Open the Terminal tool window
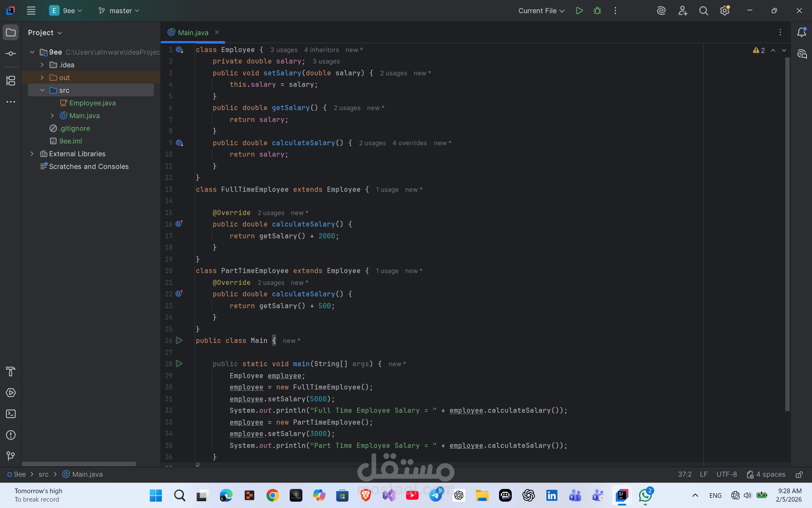This screenshot has width=812, height=508. [11, 414]
